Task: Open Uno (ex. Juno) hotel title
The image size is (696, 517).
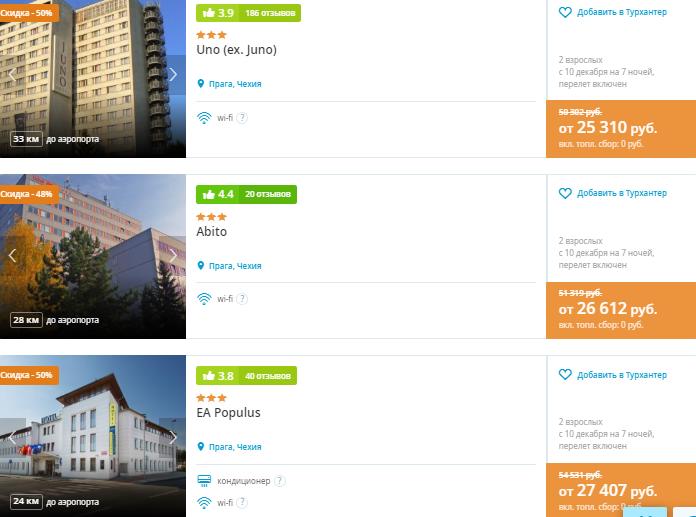Action: (237, 50)
